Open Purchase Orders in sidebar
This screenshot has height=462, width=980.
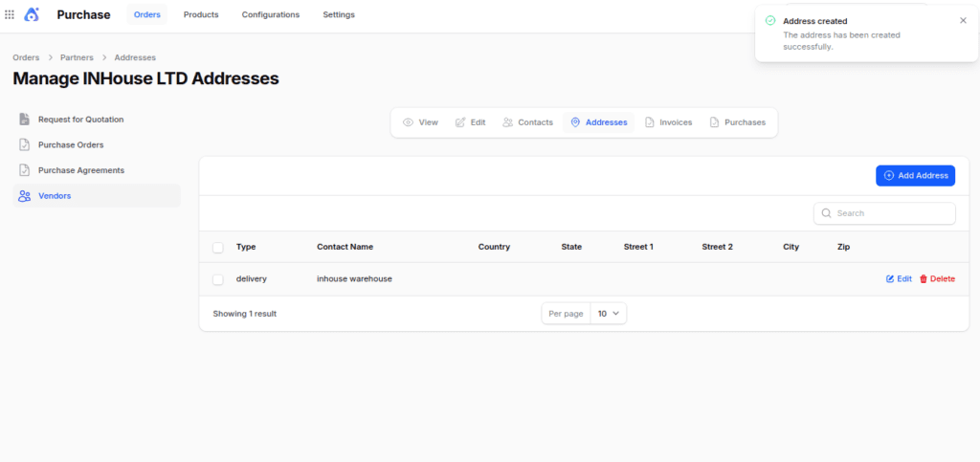pyautogui.click(x=97, y=144)
